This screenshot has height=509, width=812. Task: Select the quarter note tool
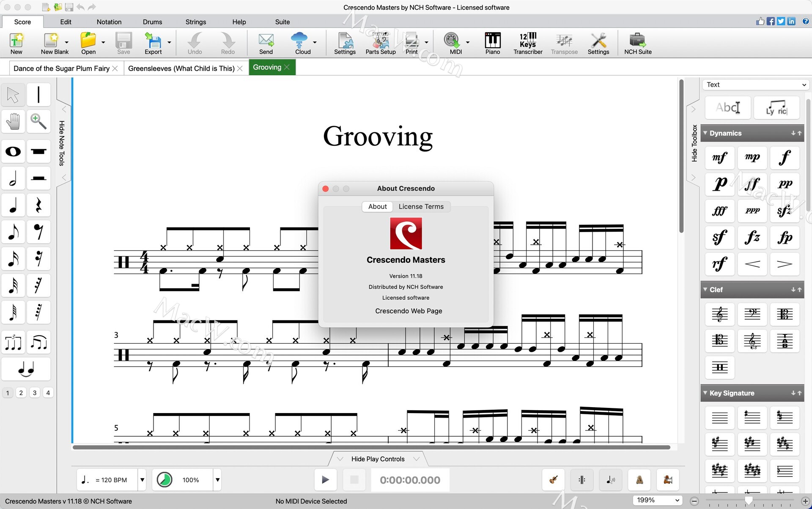tap(13, 205)
